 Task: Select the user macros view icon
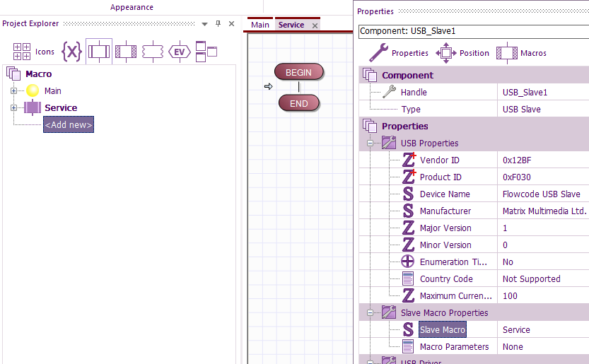click(99, 52)
